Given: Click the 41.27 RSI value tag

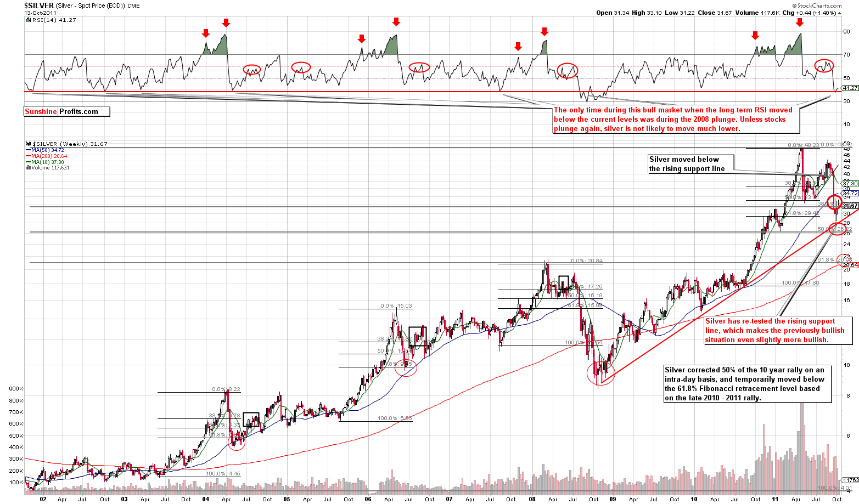Looking at the screenshot, I should (x=850, y=88).
